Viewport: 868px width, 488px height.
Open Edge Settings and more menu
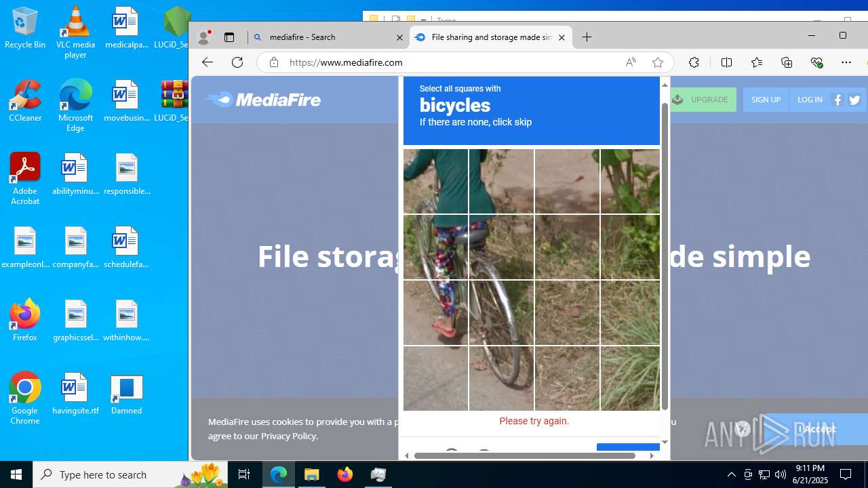(846, 62)
